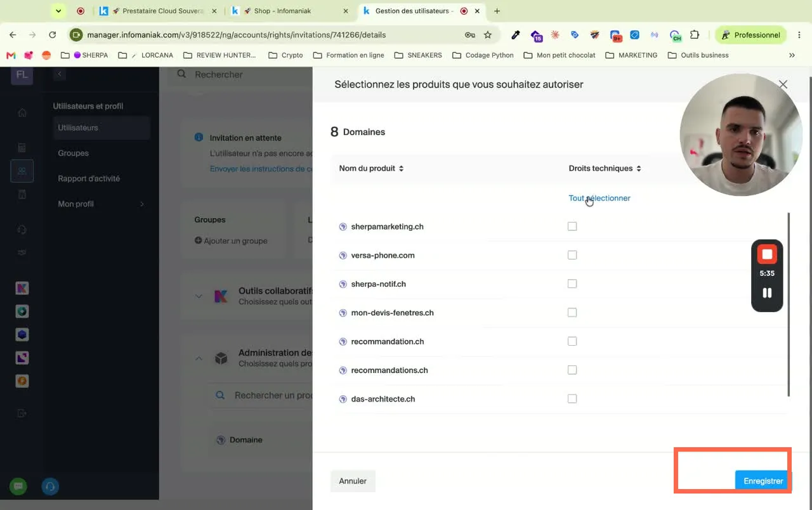Click the headset support icon in the left rail
The height and width of the screenshot is (510, 812).
pyautogui.click(x=22, y=230)
